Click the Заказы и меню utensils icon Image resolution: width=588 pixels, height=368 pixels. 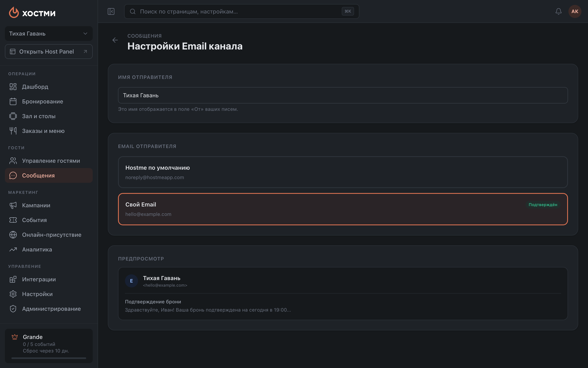point(13,131)
